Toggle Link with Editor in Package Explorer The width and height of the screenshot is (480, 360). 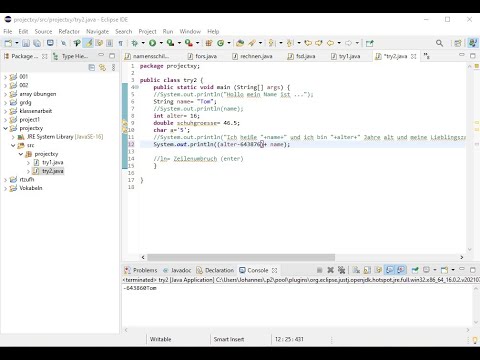coord(102,68)
